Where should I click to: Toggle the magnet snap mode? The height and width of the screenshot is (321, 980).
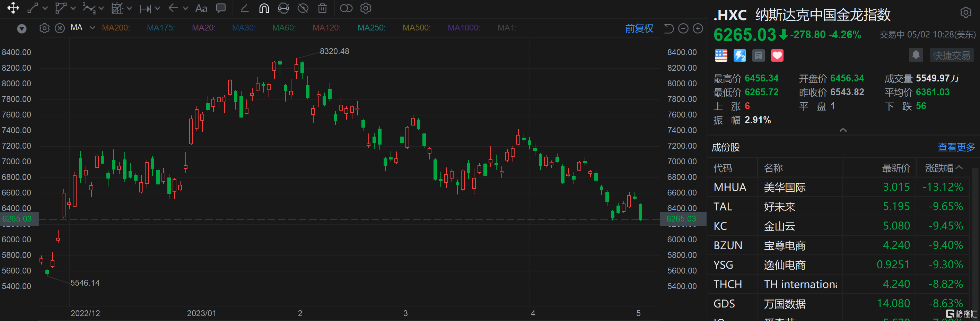point(264,8)
